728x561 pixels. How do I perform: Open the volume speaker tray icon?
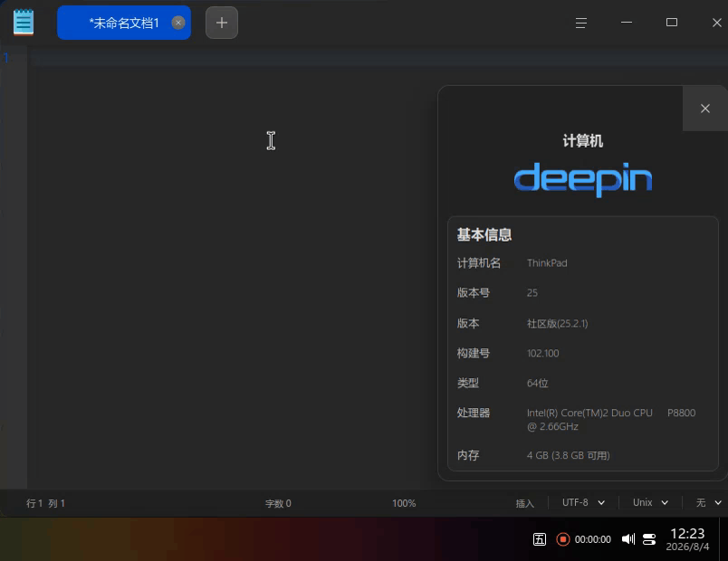(x=628, y=539)
